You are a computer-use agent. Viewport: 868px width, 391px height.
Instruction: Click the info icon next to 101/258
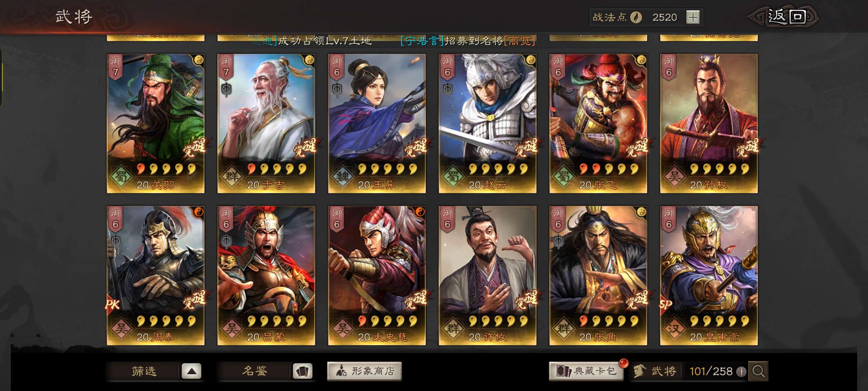pyautogui.click(x=741, y=371)
